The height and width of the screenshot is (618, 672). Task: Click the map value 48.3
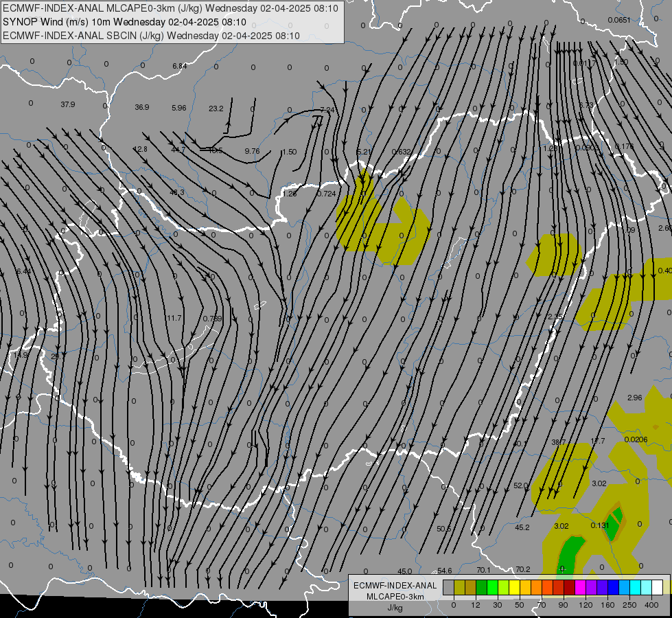[x=177, y=192]
